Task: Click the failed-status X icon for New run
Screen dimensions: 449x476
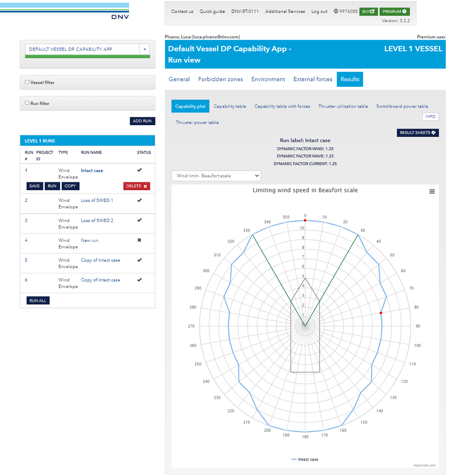Action: tap(139, 240)
